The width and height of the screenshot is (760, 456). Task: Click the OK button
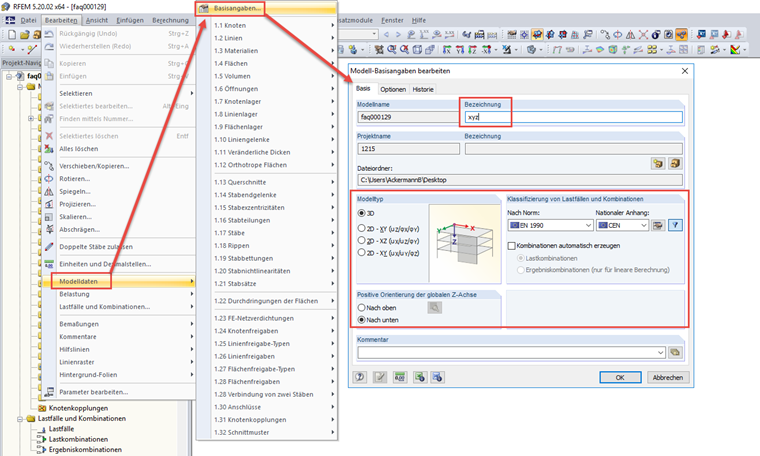click(x=620, y=377)
